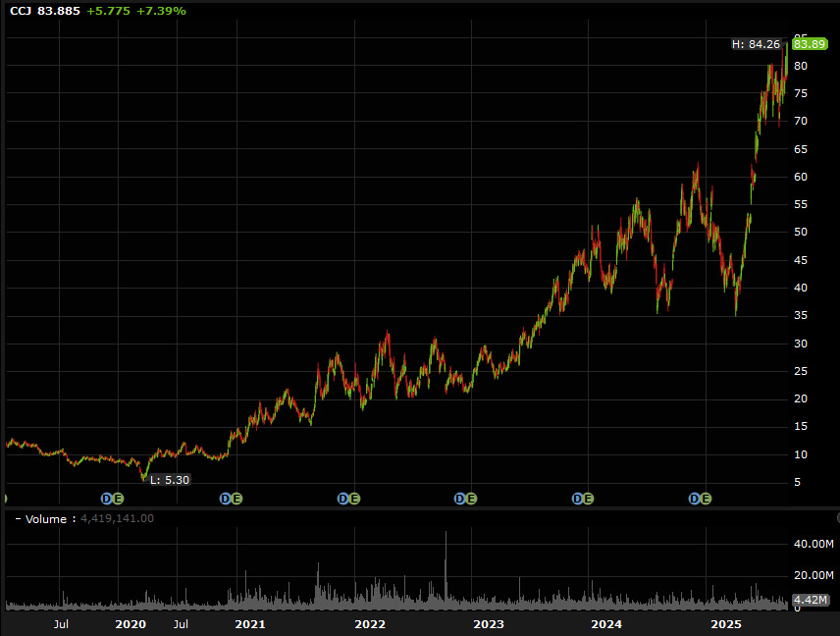
Task: Click the last price 83.885 in header
Action: coord(59,11)
